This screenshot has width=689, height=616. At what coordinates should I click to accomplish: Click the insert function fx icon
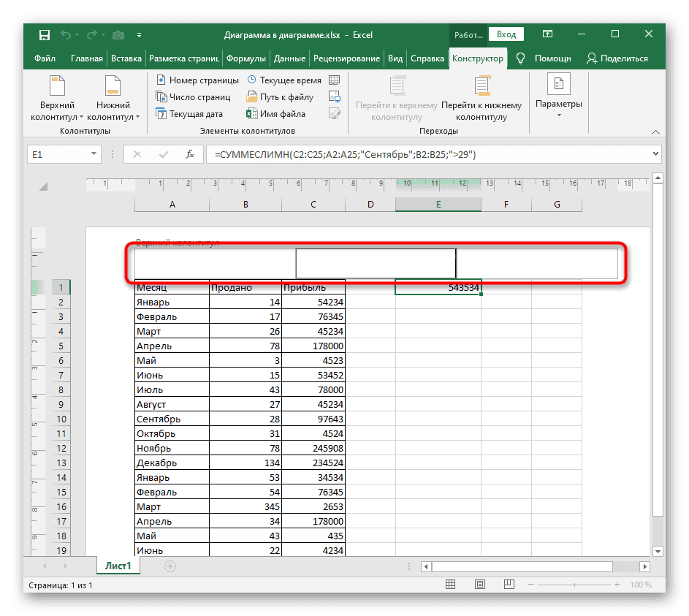click(190, 154)
